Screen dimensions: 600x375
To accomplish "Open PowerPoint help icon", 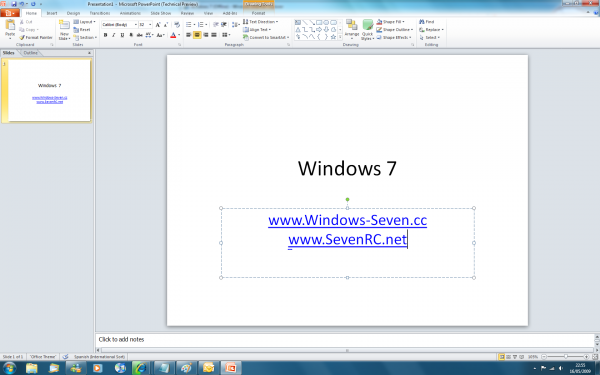I will (595, 13).
